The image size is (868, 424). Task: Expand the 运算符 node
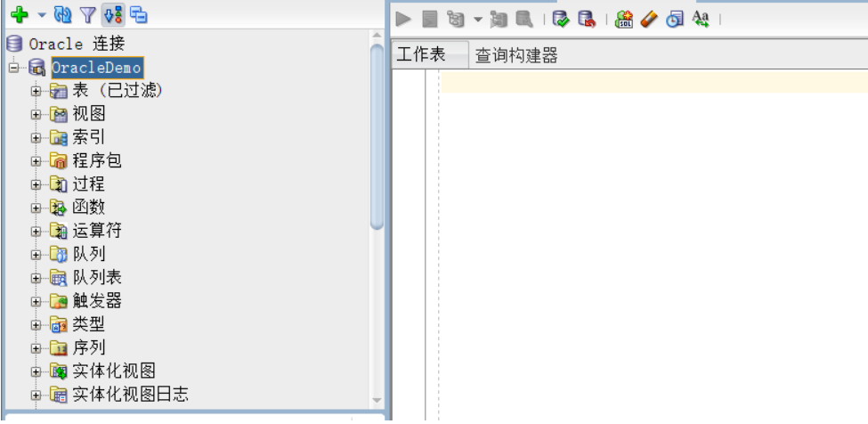(36, 232)
